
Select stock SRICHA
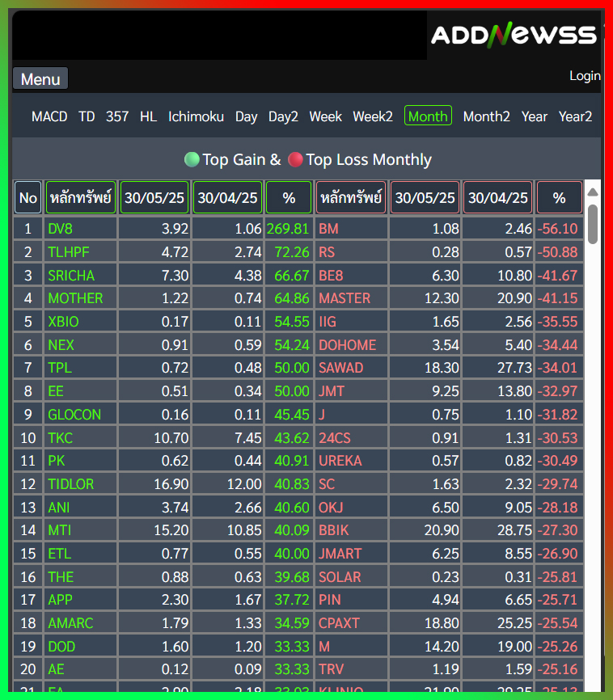tap(71, 275)
